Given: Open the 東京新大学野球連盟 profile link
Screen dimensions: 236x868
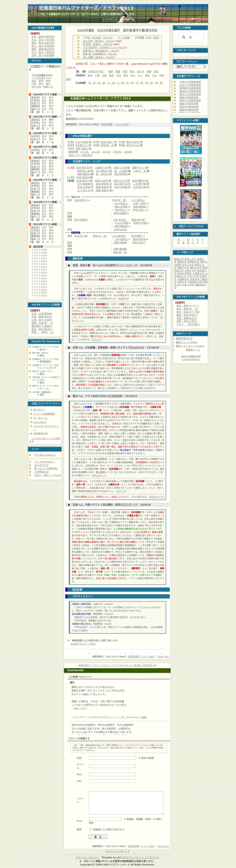Looking at the screenshot, I should (190, 91).
